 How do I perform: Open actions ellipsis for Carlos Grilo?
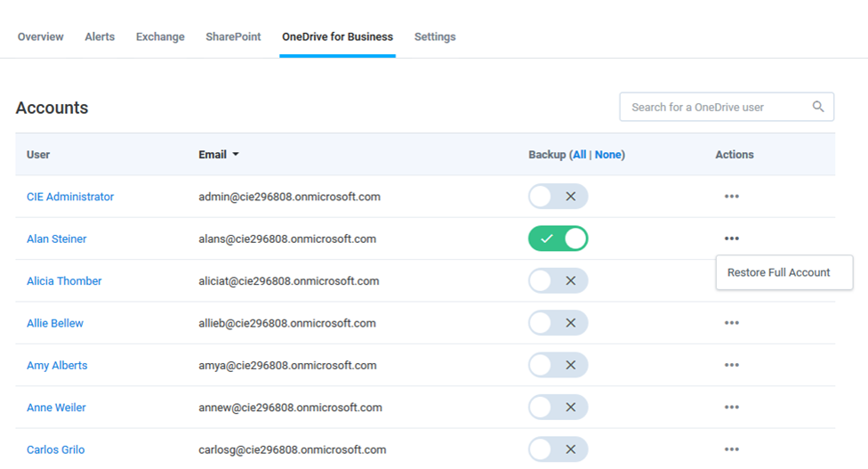tap(732, 449)
